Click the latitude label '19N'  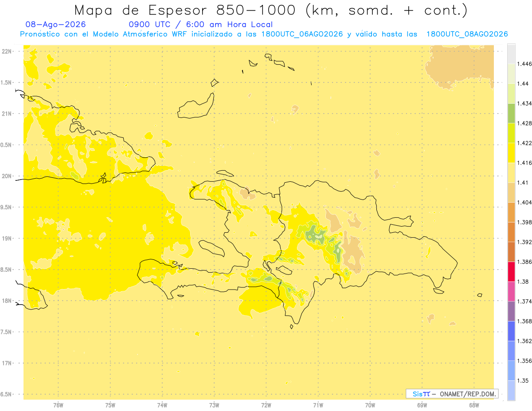click(x=7, y=239)
